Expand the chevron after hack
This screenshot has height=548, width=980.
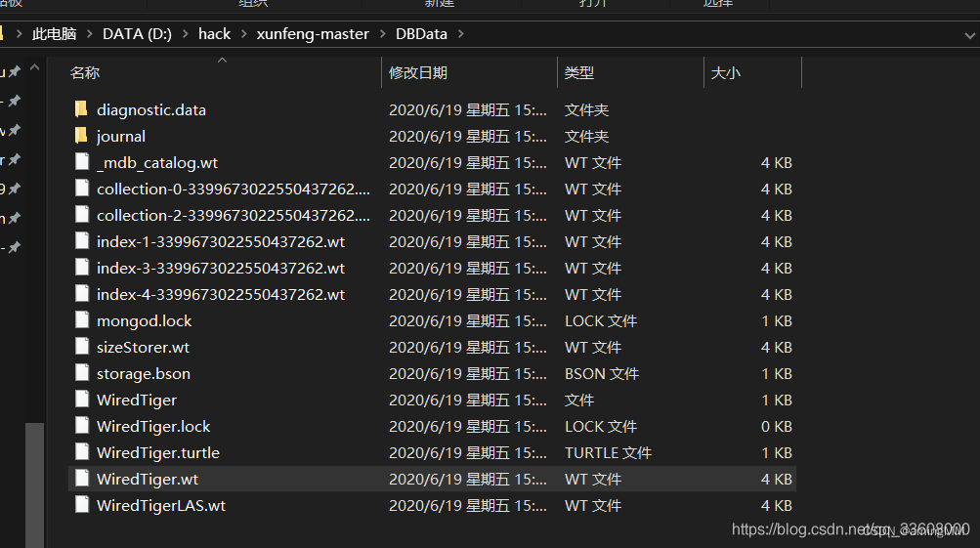(x=243, y=34)
